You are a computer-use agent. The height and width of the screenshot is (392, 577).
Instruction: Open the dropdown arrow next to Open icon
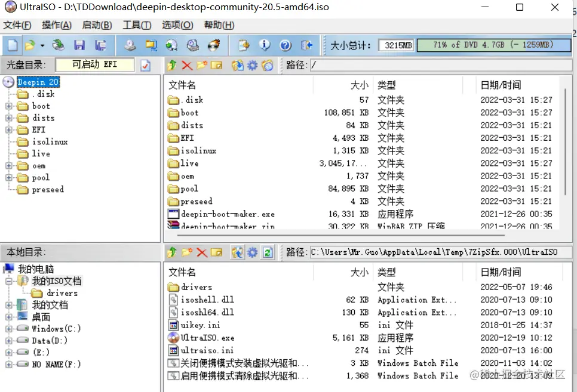tap(42, 45)
